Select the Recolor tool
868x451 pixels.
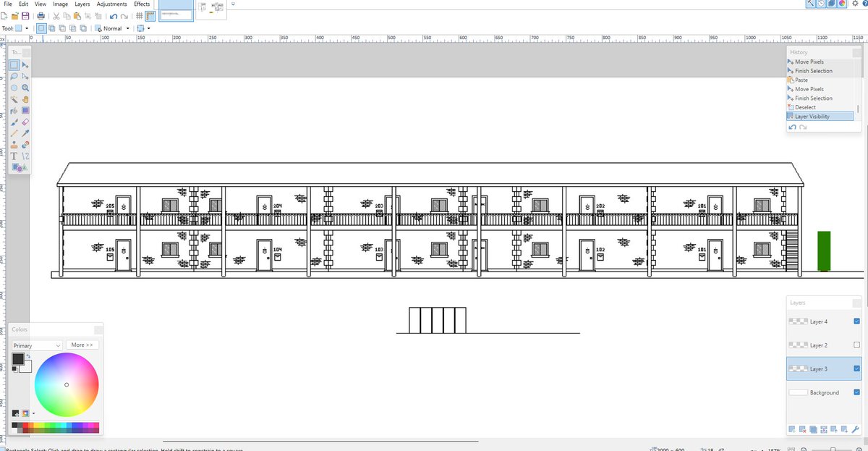click(25, 145)
